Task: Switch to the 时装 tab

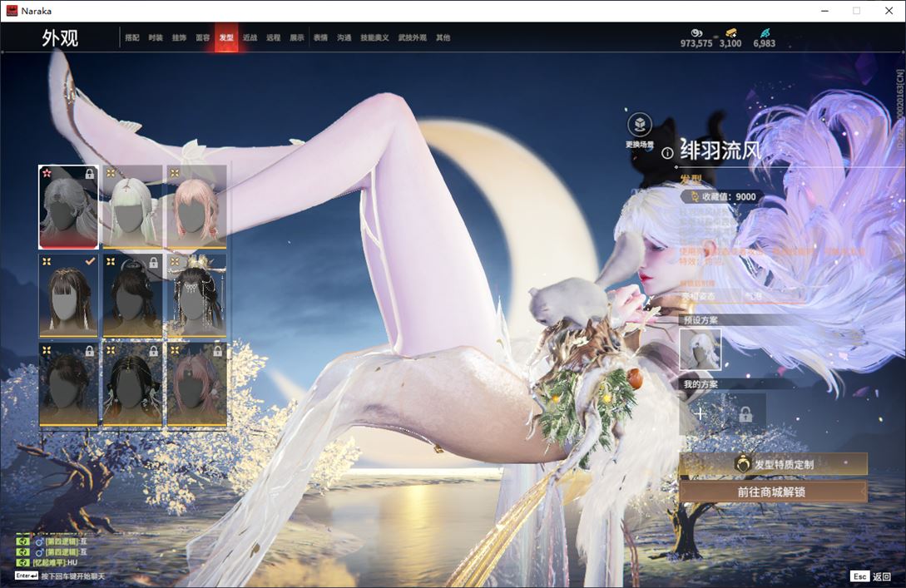Action: coord(156,37)
